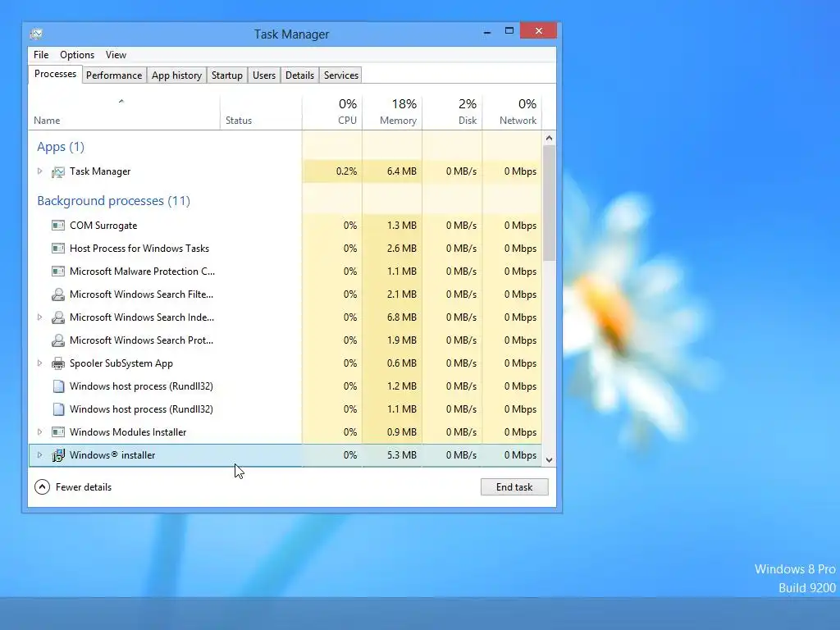
Task: Expand the Windows Modules Installer entry
Action: pyautogui.click(x=39, y=431)
